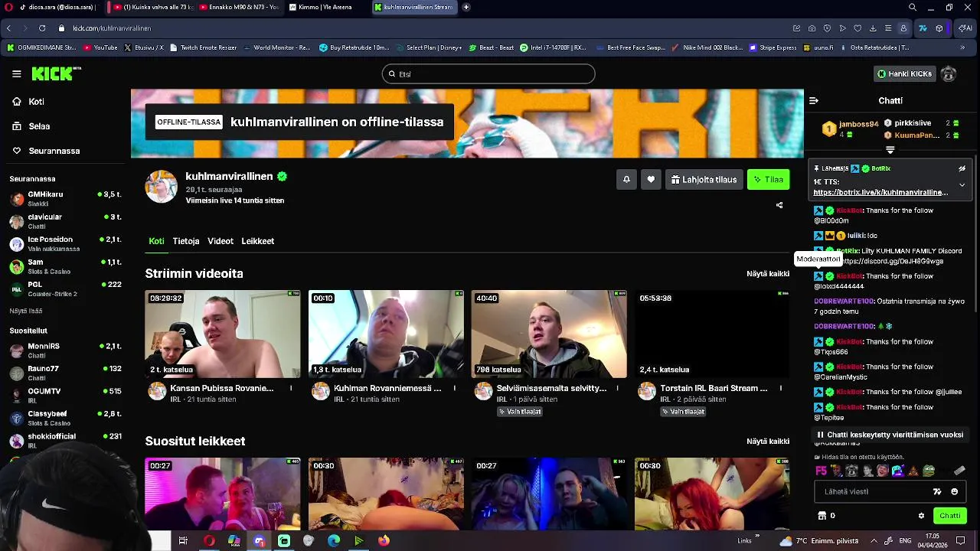Open the botrix.live link in pinned message
This screenshot has width=980, height=551.
(880, 192)
